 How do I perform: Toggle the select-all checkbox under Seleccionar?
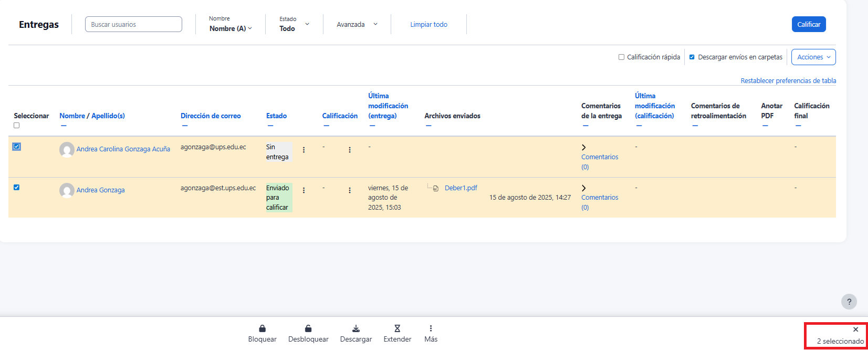tap(17, 126)
